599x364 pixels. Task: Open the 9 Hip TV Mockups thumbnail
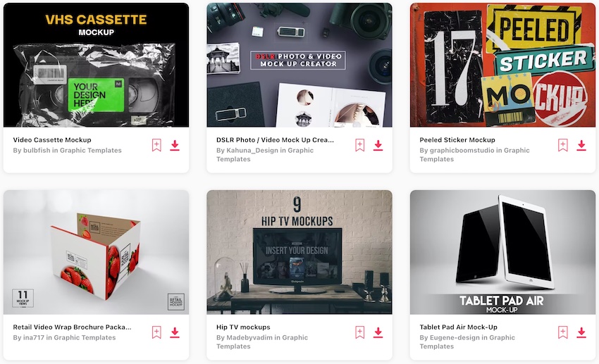(299, 252)
